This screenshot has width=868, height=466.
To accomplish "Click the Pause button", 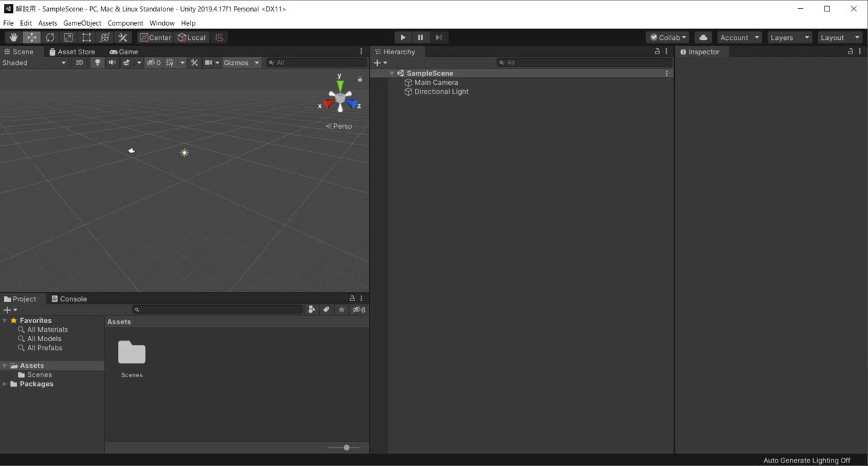I will (420, 37).
